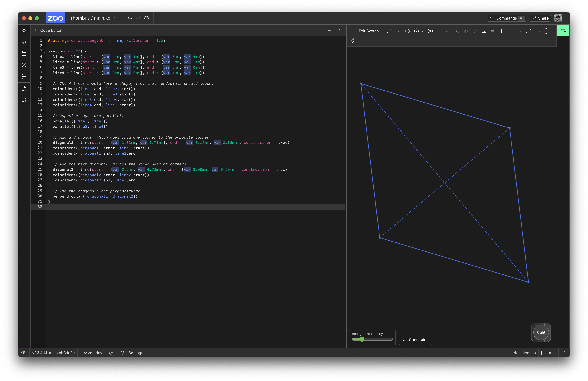Viewport: 588px width, 381px height.
Task: Open the rhombus / main.kcl project dropdown
Action: click(x=94, y=18)
